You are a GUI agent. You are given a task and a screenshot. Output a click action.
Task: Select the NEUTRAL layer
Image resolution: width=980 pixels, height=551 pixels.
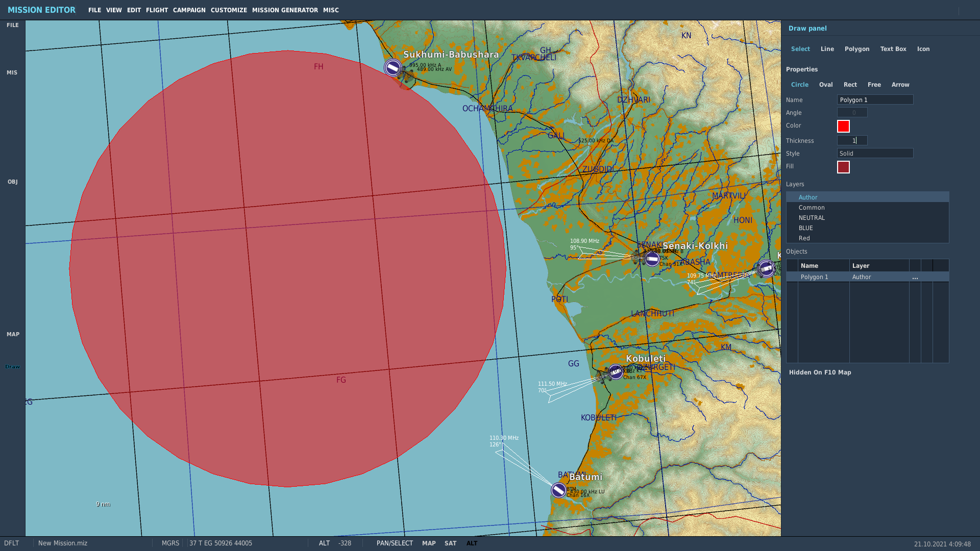(x=867, y=217)
